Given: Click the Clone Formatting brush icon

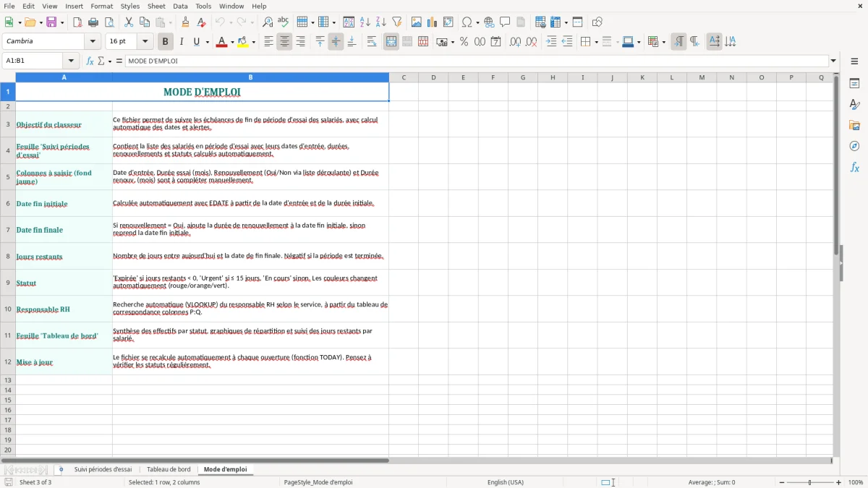Looking at the screenshot, I should [x=185, y=22].
